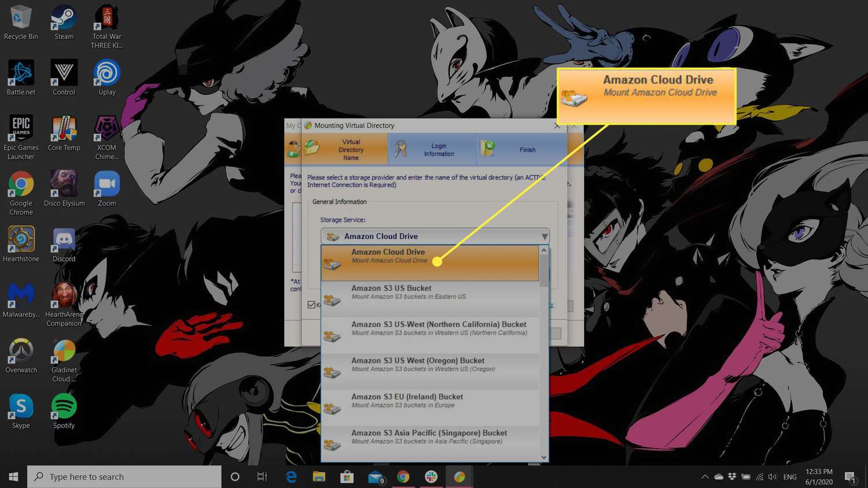Open Slack from the taskbar
Viewport: 868px width, 488px height.
[x=431, y=476]
